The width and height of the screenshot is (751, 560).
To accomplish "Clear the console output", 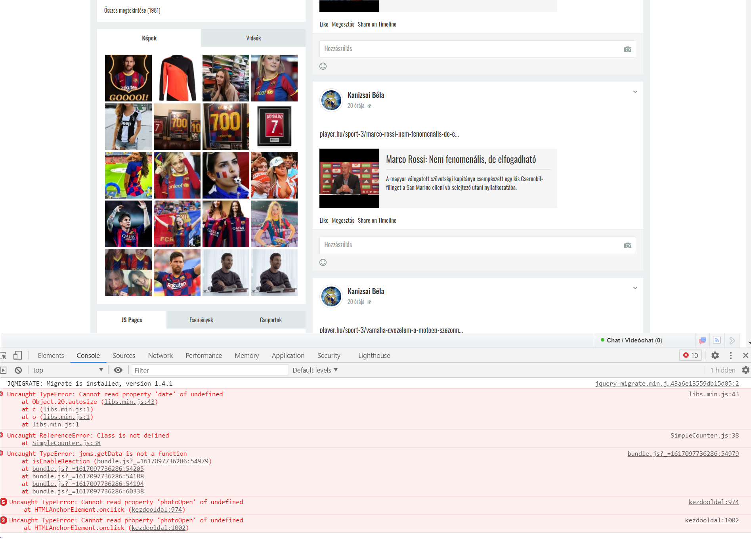I will tap(18, 370).
